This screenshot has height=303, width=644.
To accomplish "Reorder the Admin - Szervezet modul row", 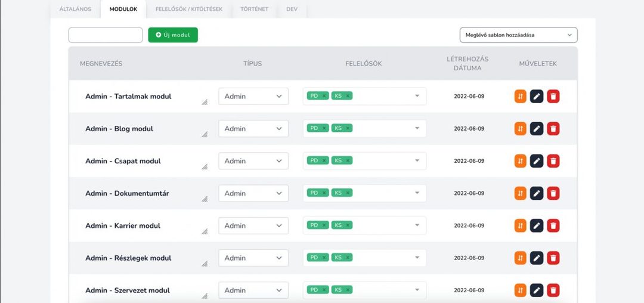I will (x=520, y=290).
